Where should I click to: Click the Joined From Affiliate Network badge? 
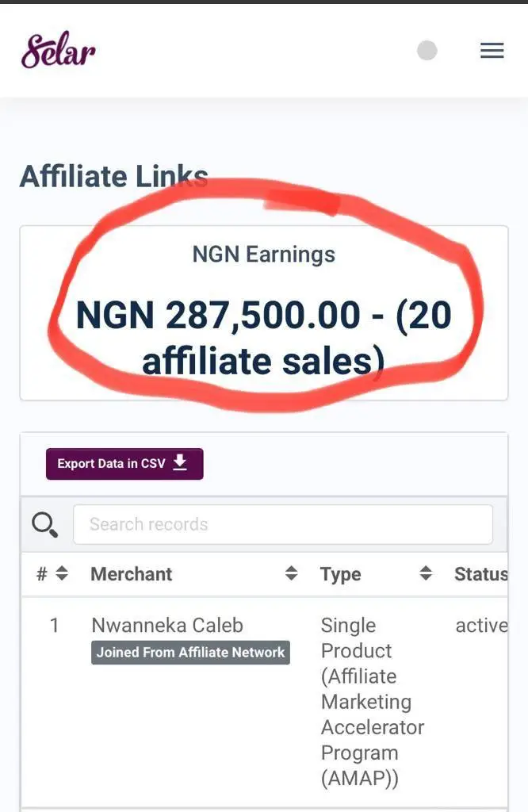pyautogui.click(x=190, y=653)
